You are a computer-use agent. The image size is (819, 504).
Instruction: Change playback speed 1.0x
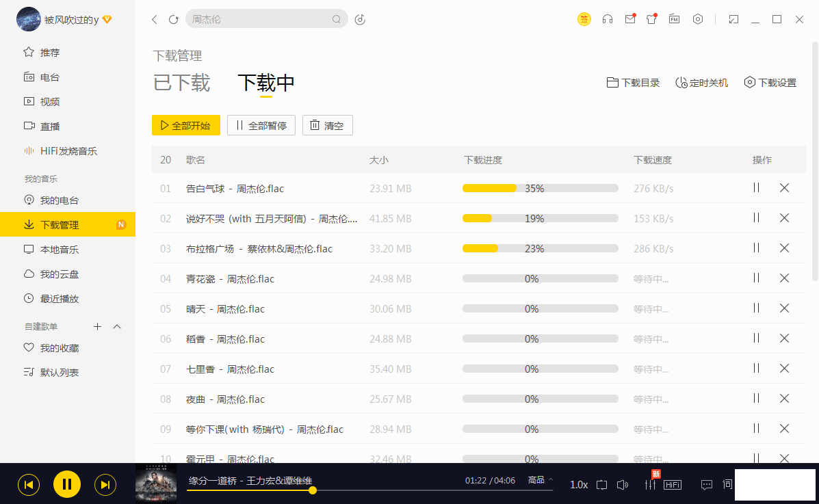tap(579, 485)
